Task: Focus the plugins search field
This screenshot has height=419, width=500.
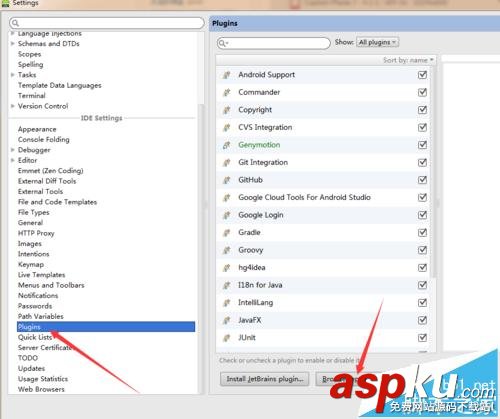Action: (273, 43)
